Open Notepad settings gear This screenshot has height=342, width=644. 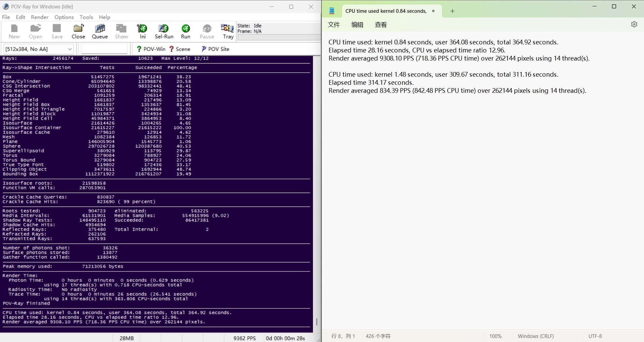click(x=634, y=24)
